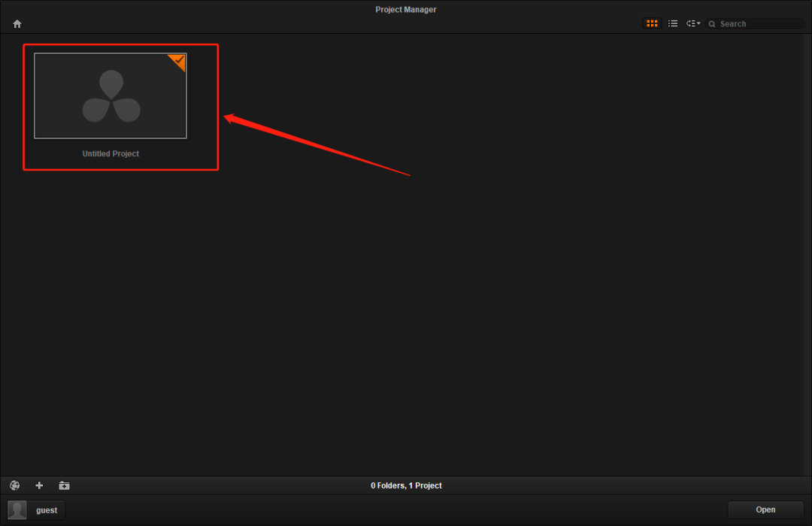The height and width of the screenshot is (526, 812).
Task: Create a new folder icon
Action: (64, 485)
